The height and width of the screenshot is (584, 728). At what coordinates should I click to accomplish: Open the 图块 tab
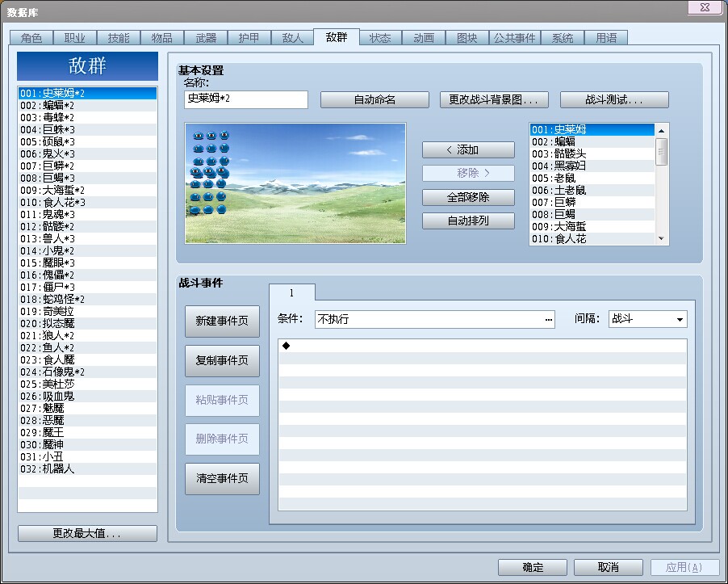pyautogui.click(x=467, y=38)
